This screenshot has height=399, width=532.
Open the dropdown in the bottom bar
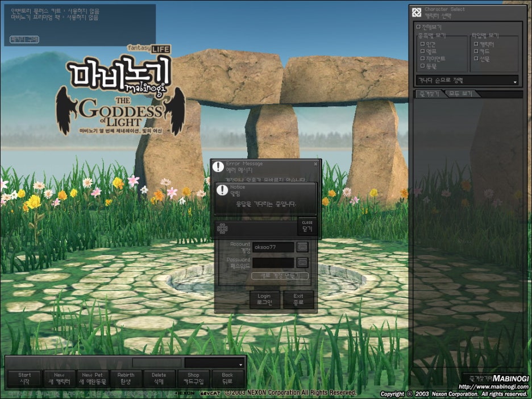[214, 363]
